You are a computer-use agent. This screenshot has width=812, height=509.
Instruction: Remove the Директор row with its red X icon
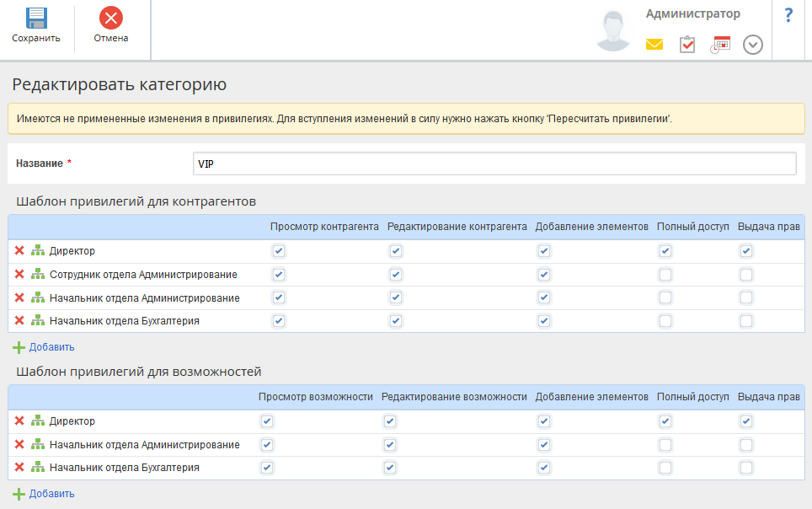click(21, 249)
